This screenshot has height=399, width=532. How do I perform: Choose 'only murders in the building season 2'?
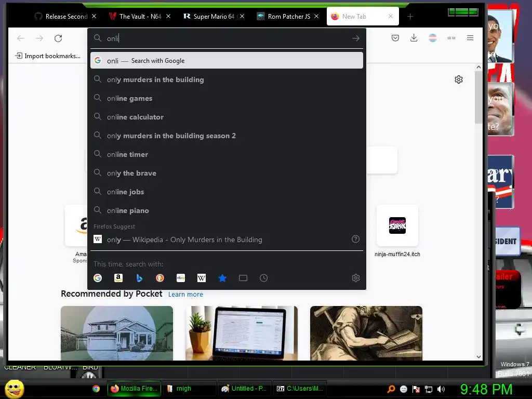click(x=227, y=136)
